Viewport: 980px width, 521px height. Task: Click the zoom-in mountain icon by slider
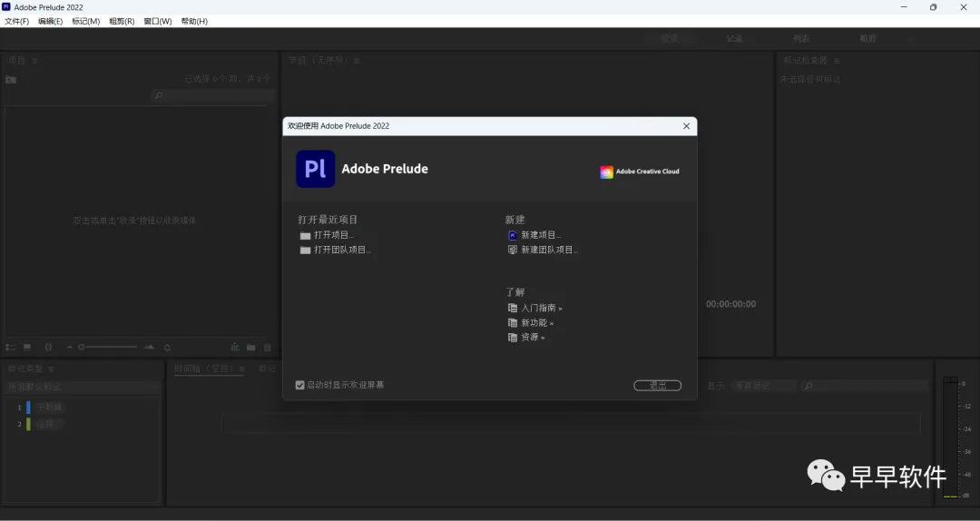point(149,347)
